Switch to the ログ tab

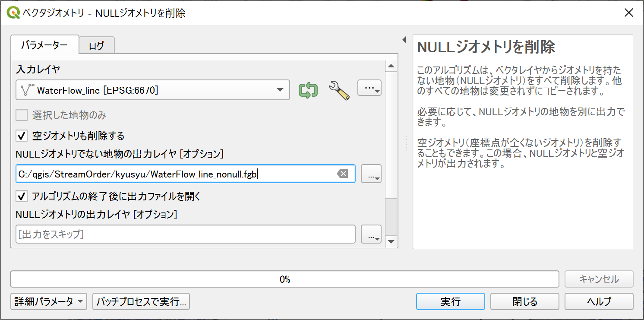click(x=96, y=45)
